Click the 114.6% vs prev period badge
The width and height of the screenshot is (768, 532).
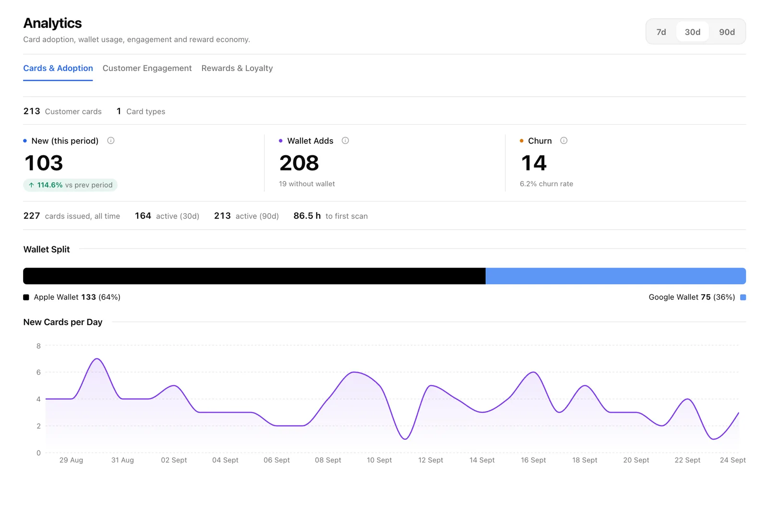(x=70, y=185)
